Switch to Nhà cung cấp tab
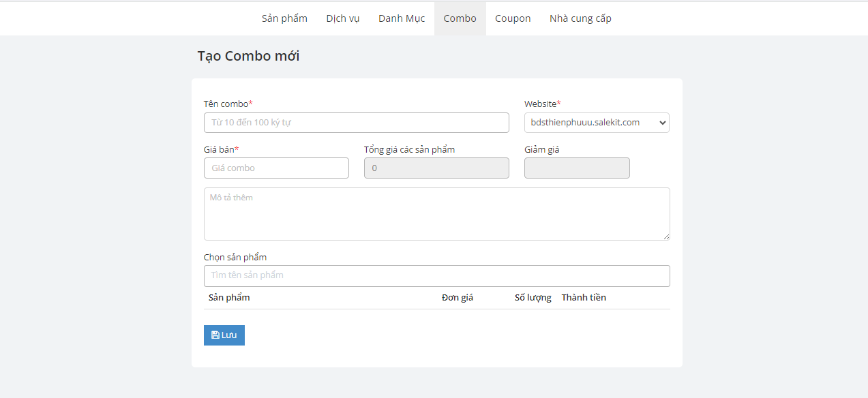Image resolution: width=868 pixels, height=398 pixels. tap(580, 18)
